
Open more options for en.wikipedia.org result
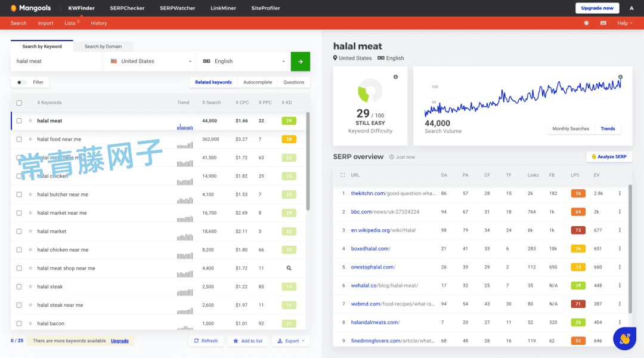click(620, 230)
